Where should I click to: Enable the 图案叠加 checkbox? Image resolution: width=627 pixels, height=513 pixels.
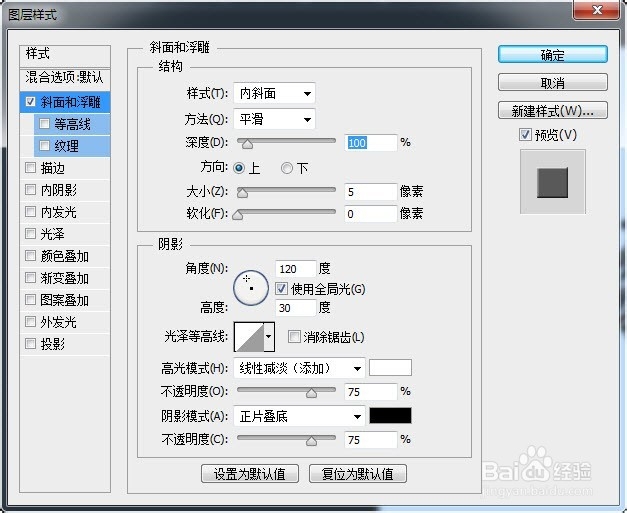tap(30, 299)
